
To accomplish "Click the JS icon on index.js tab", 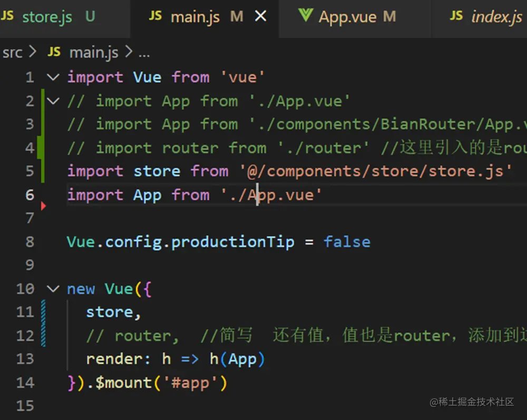I will pos(456,16).
